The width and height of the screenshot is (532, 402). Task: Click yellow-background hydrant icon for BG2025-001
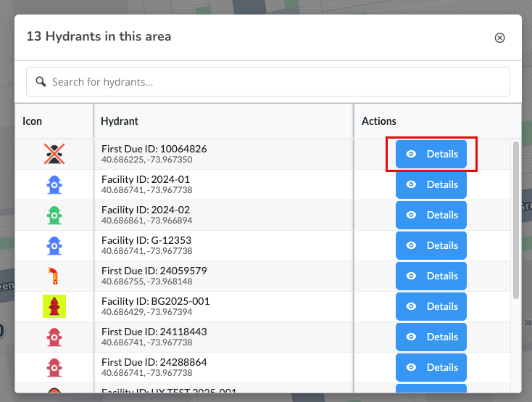coord(54,306)
